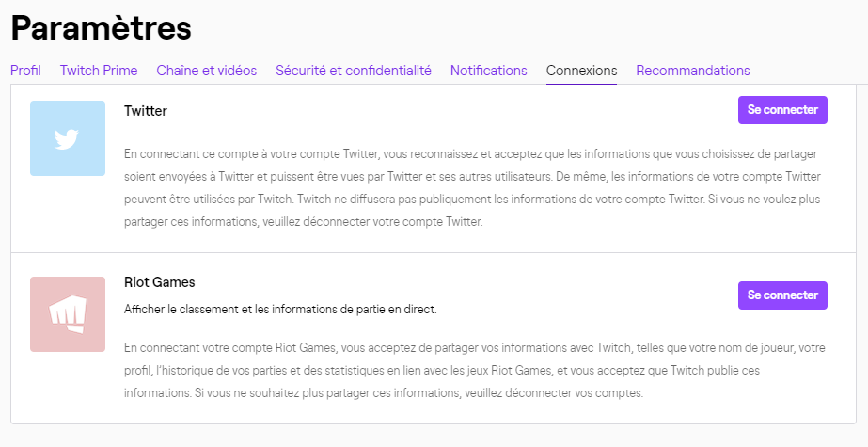Go to Sécurité et confidentialité tab
The width and height of the screenshot is (868, 447).
(x=354, y=71)
